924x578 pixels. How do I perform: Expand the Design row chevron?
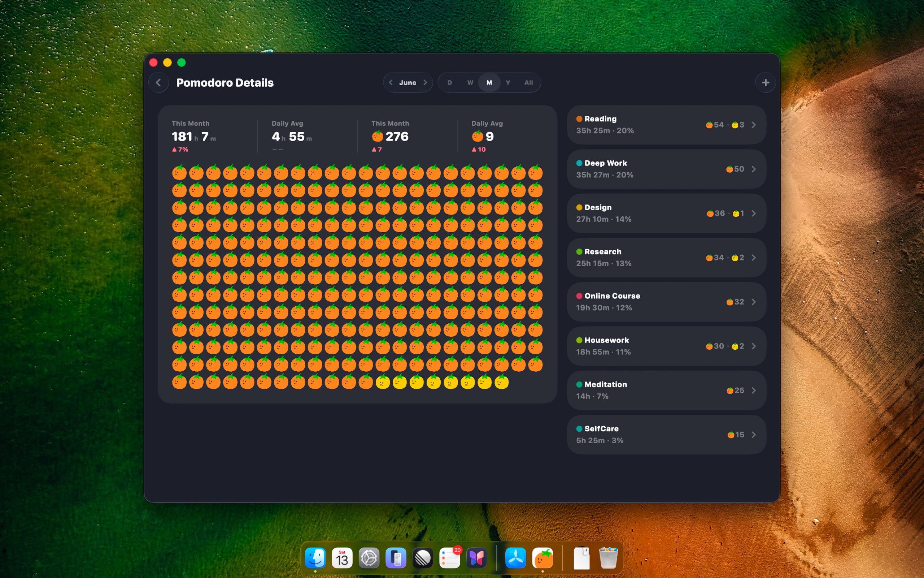(x=754, y=213)
